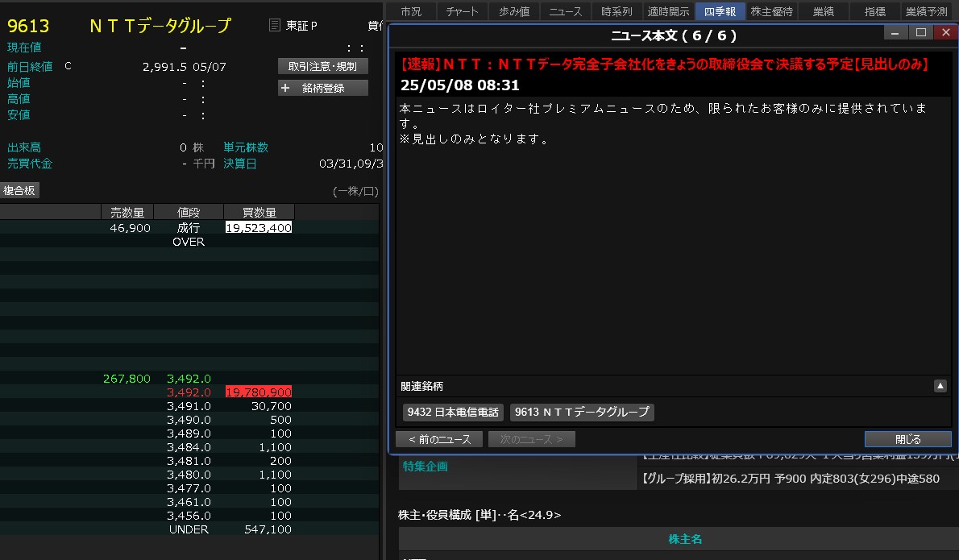
Task: Click the 特集企画 link
Action: pyautogui.click(x=425, y=466)
